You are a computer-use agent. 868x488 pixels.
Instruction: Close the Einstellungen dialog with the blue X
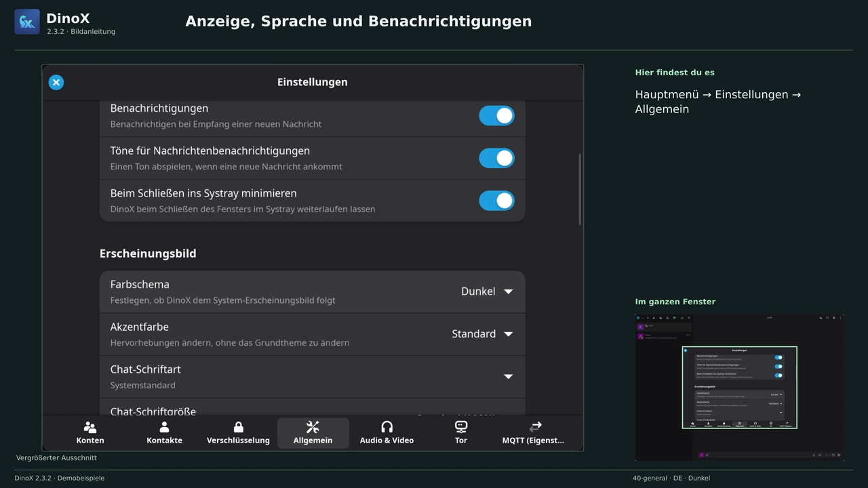point(56,83)
